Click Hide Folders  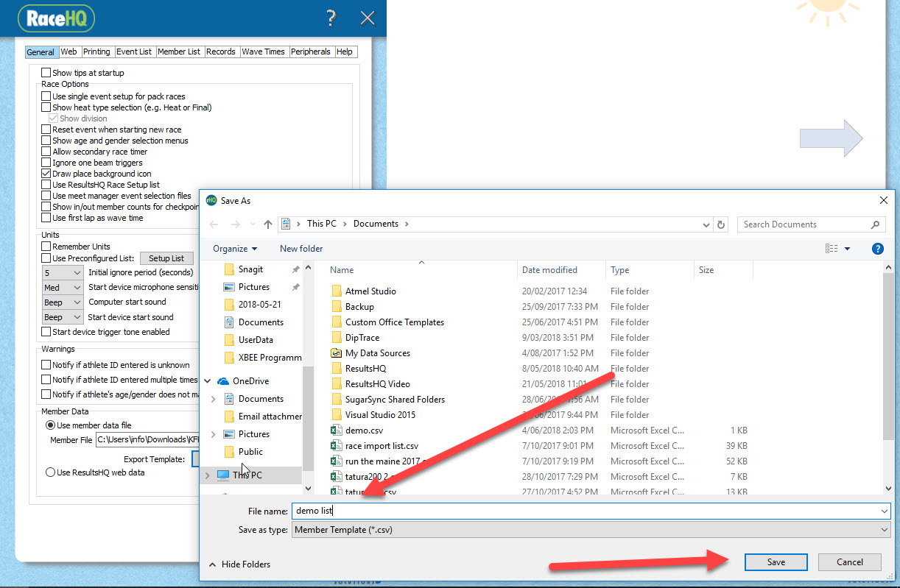239,564
